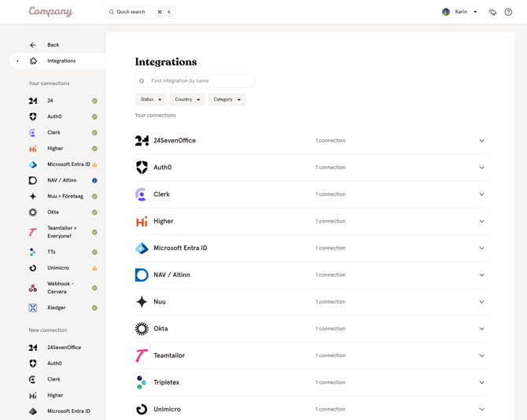This screenshot has height=420, width=527.
Task: Click the Back arrow icon
Action: click(32, 45)
